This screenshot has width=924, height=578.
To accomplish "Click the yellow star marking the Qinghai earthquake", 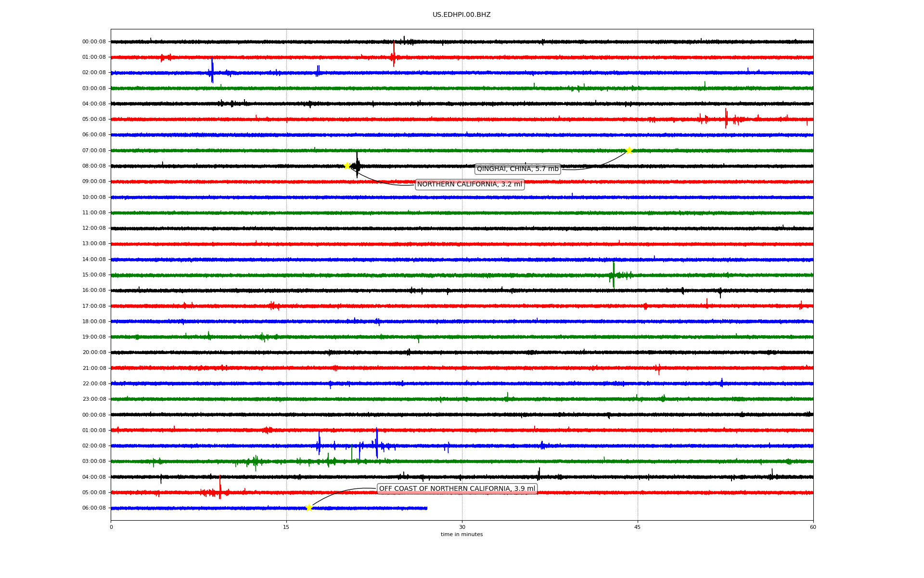I will pyautogui.click(x=629, y=151).
